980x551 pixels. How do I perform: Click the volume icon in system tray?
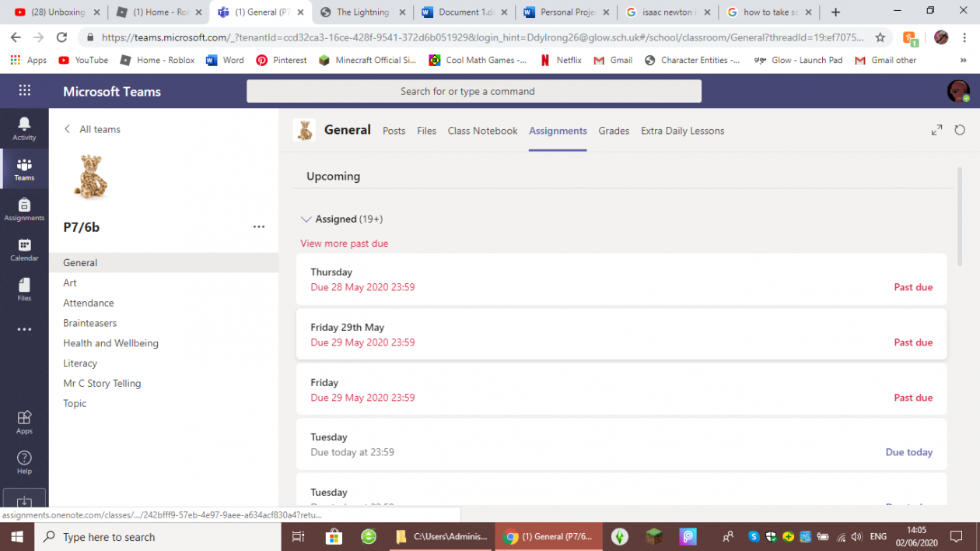[x=856, y=536]
